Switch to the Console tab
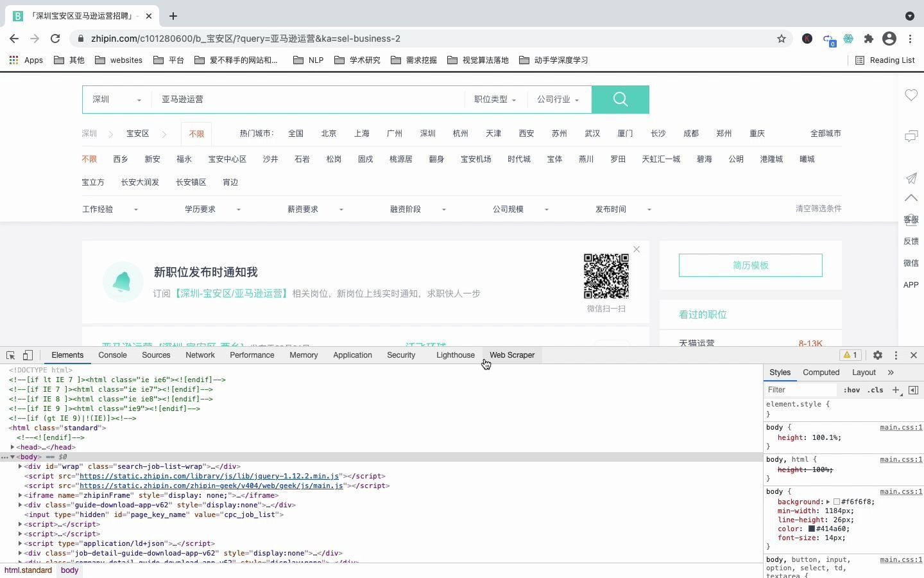The image size is (924, 578). point(112,355)
